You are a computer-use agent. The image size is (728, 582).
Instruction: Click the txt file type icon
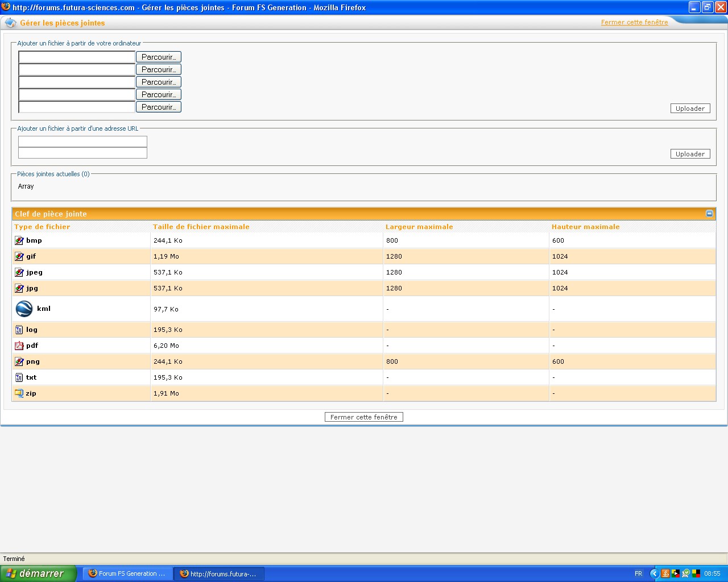click(19, 377)
